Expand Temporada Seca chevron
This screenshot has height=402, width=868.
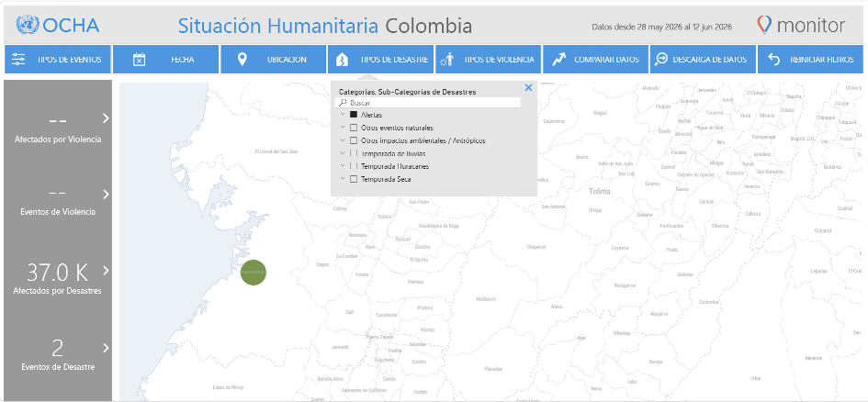343,179
